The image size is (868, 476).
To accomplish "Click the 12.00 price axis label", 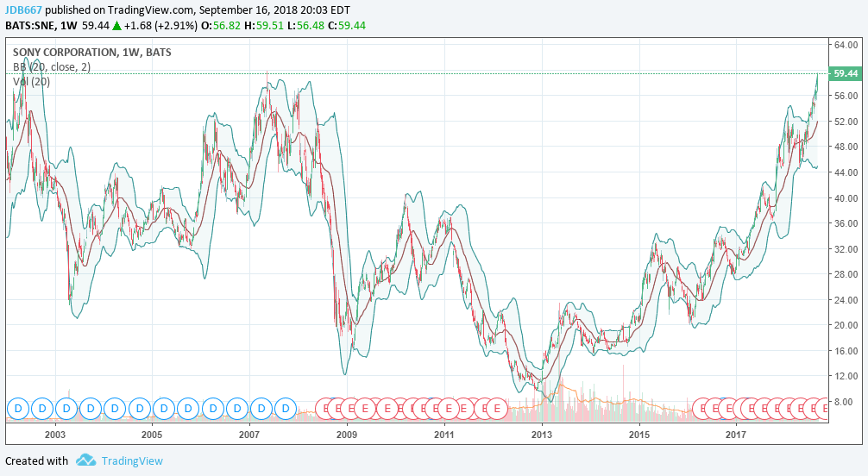I will (x=846, y=376).
